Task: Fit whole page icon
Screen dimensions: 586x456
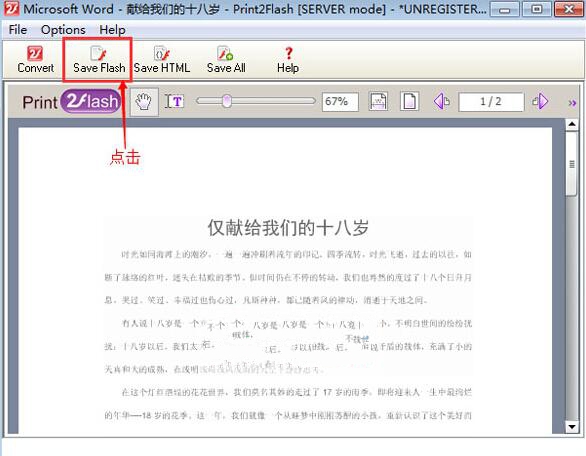Action: (x=409, y=101)
